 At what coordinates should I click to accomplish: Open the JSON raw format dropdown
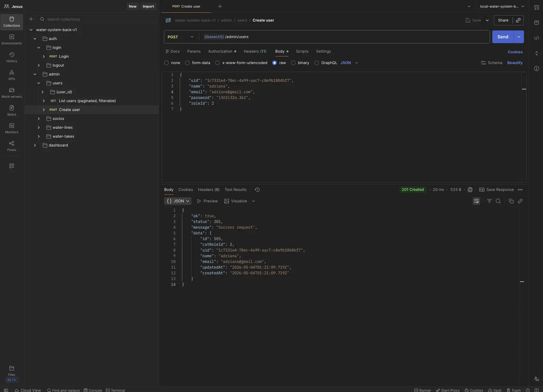coord(349,63)
